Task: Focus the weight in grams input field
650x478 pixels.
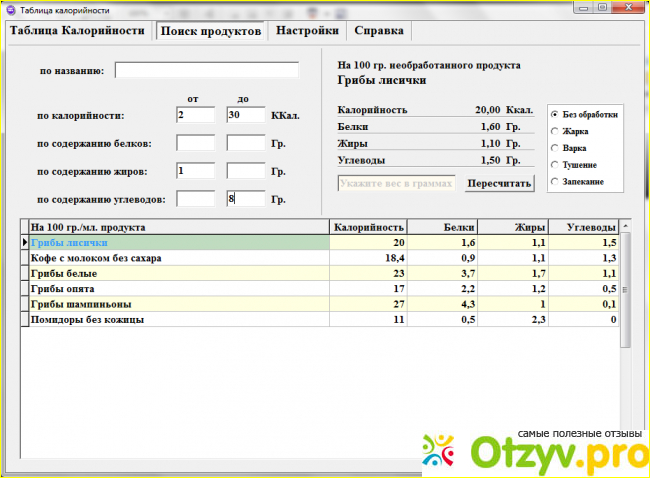Action: [397, 183]
